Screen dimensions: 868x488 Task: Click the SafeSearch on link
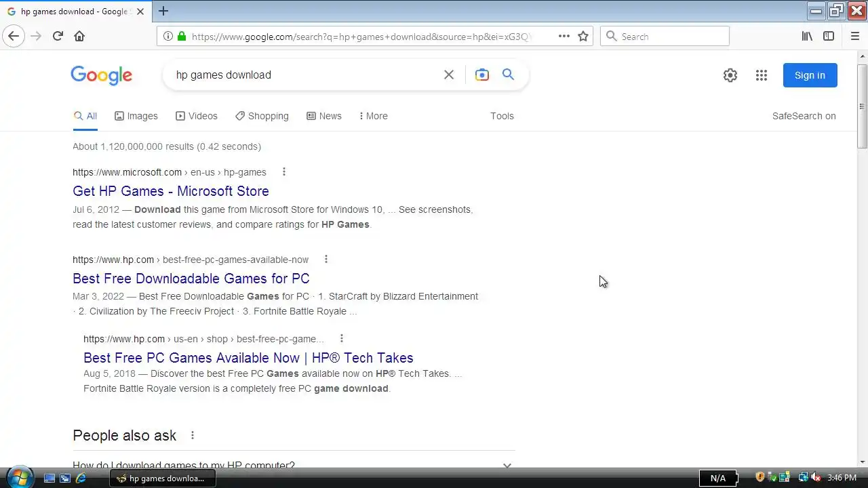pos(804,116)
